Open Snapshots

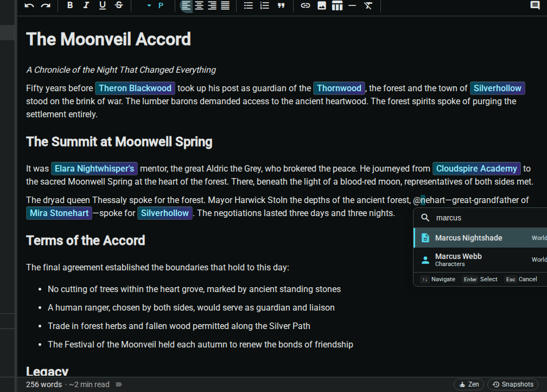513,384
